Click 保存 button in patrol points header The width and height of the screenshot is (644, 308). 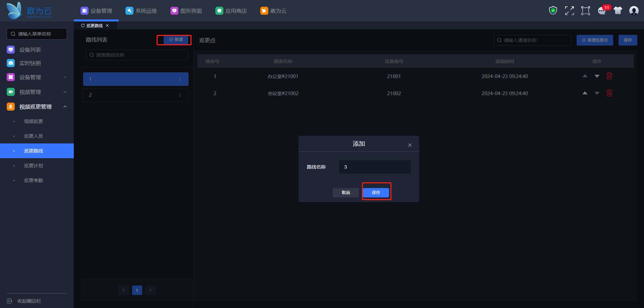(628, 40)
